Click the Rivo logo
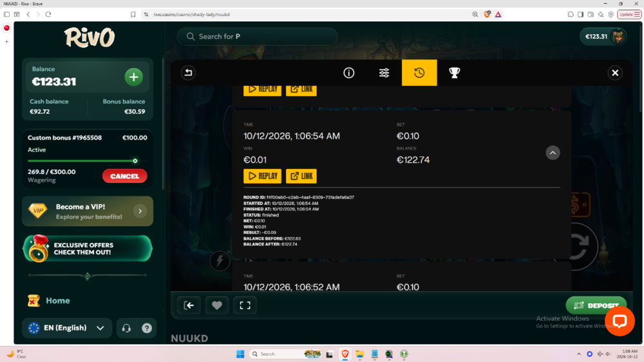The image size is (644, 362). [x=89, y=38]
